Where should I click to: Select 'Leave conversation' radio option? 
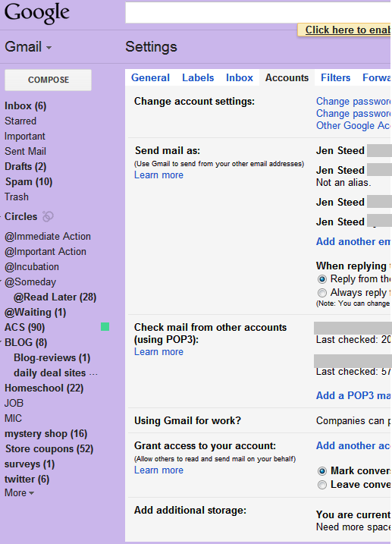(x=322, y=485)
